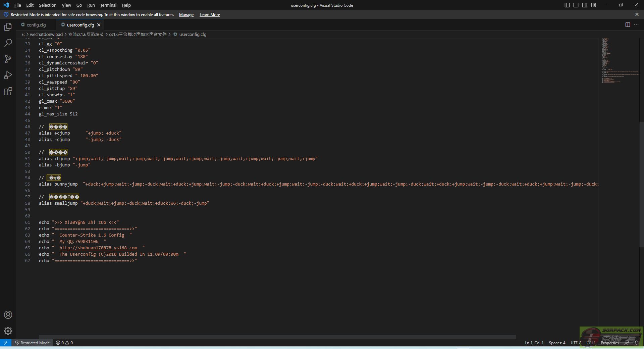Open the shuhuan170878.ys168.com link in code
The image size is (644, 349).
coord(98,248)
